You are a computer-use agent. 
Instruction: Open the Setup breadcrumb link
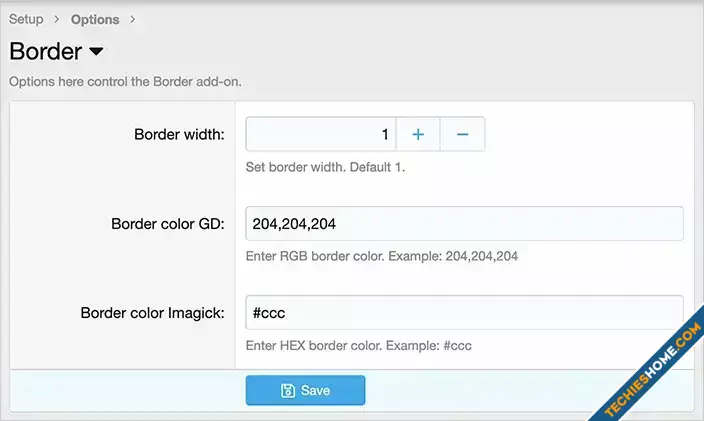(26, 19)
